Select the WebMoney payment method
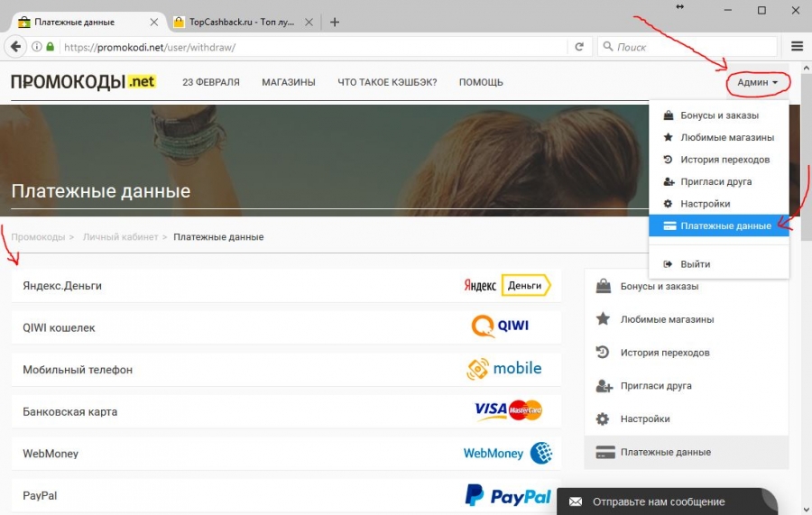 [286, 454]
